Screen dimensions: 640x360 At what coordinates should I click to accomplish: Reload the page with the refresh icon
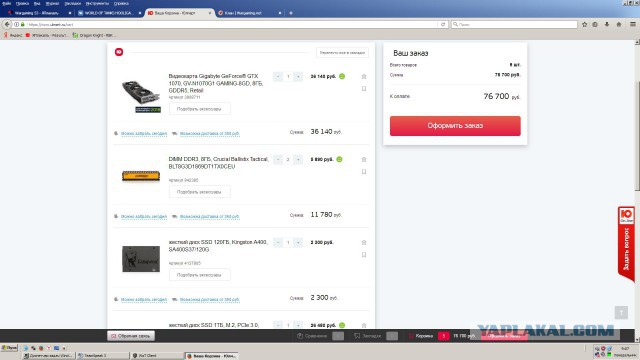click(x=443, y=24)
